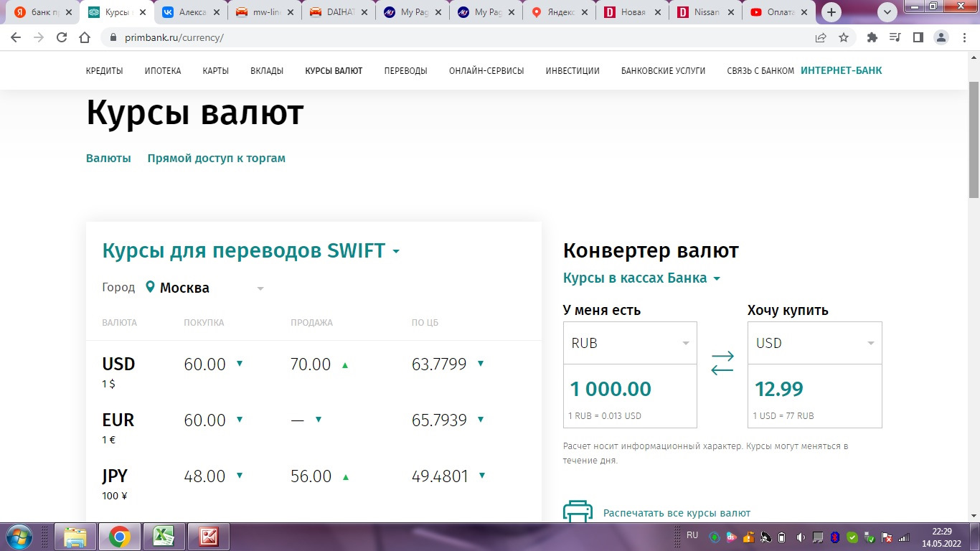
Task: Toggle the browser side panel icon
Action: 918,37
